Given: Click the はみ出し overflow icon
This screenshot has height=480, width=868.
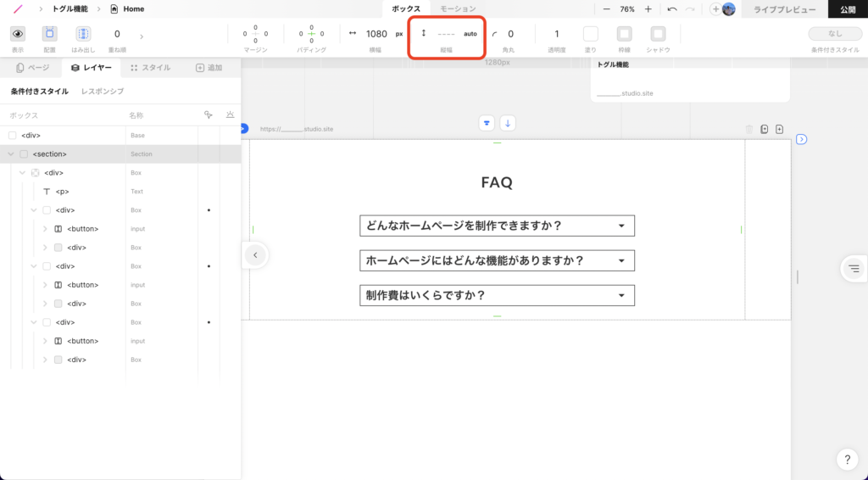Looking at the screenshot, I should pos(83,34).
